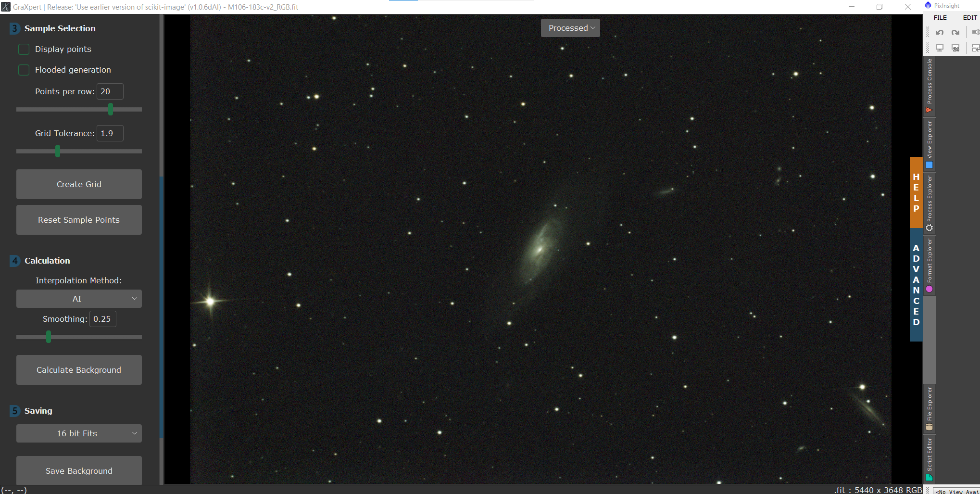980x494 pixels.
Task: Click the PixInsight logo icon
Action: [928, 5]
